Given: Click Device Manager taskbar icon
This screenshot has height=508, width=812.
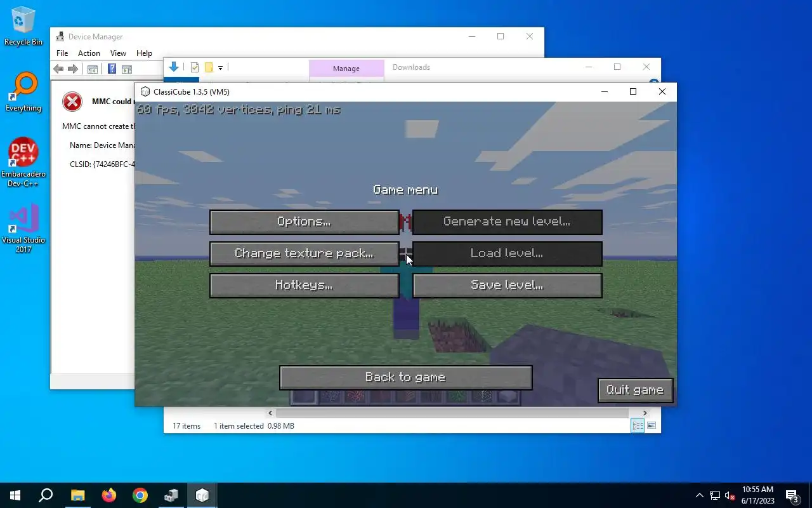Looking at the screenshot, I should click(x=171, y=495).
